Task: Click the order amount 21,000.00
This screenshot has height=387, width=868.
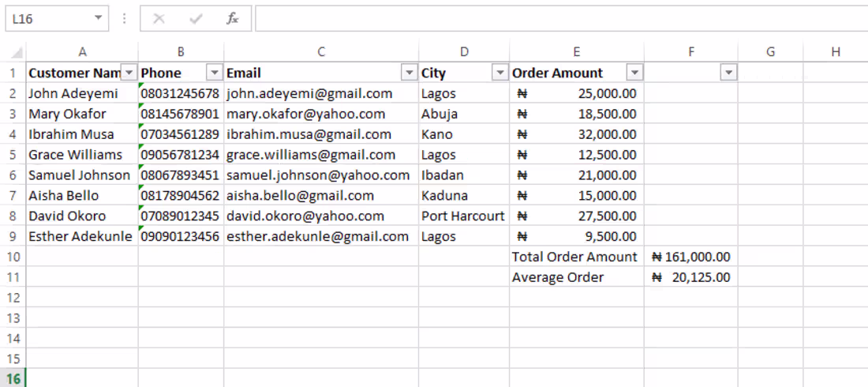Action: pos(577,175)
